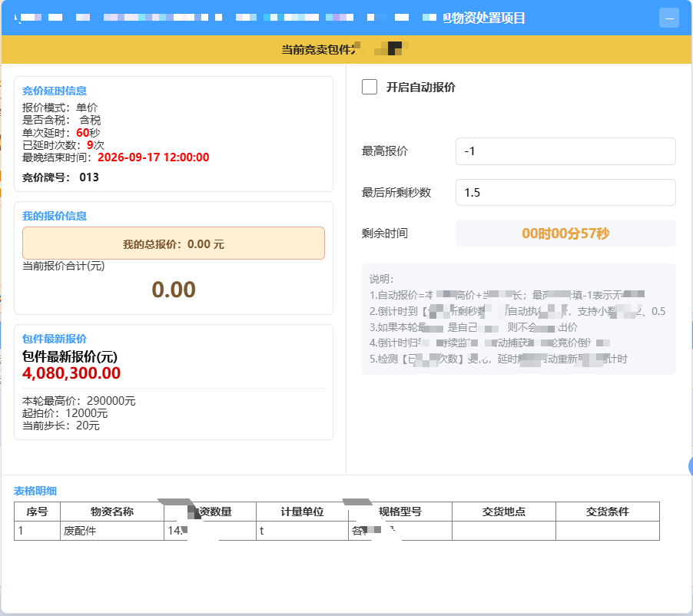Focus the 最后所剩秒数 input field
Screen dimensions: 693x616
pyautogui.click(x=565, y=192)
